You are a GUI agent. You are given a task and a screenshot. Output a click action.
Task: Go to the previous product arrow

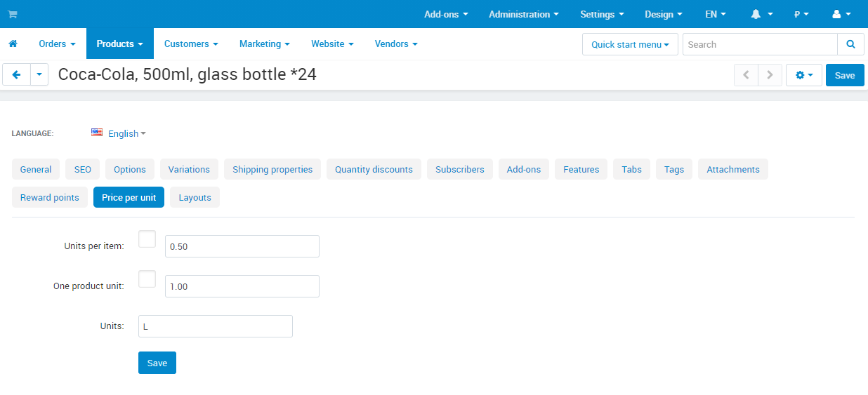(x=746, y=75)
